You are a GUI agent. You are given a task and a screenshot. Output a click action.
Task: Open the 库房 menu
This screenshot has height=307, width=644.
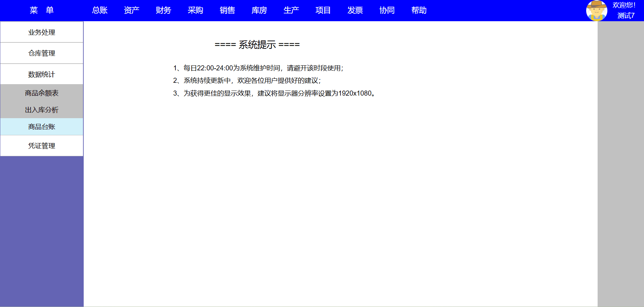click(259, 10)
